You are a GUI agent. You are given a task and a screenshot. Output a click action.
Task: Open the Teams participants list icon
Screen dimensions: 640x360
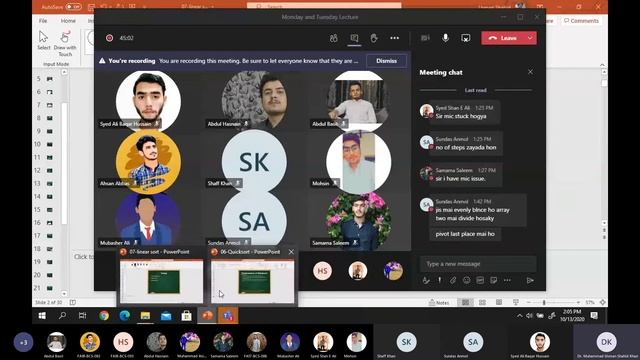pos(333,38)
